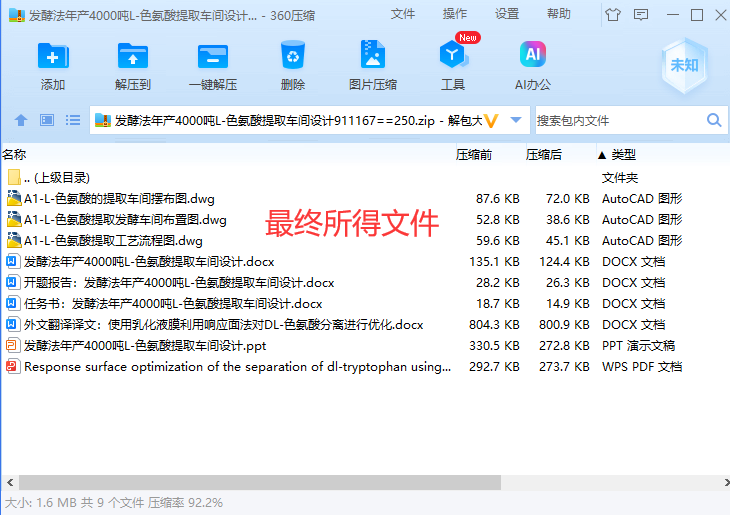Open the 文件 menu

[x=403, y=14]
